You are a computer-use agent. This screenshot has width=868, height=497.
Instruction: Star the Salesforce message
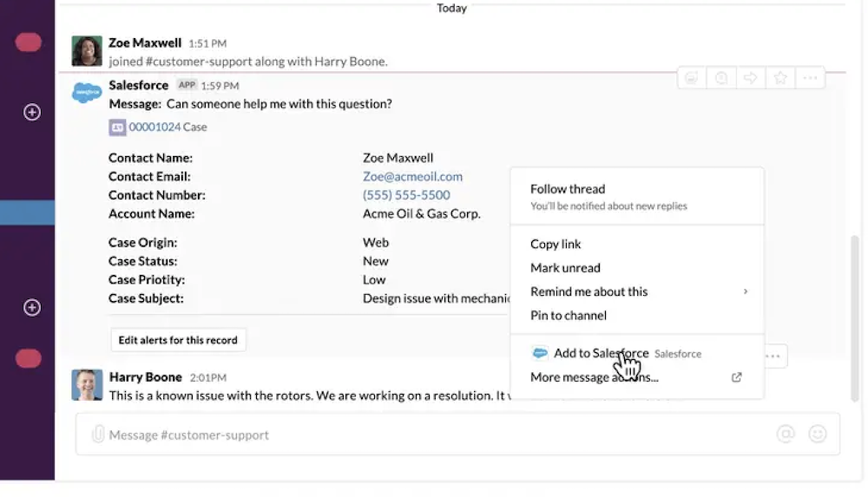[x=780, y=78]
